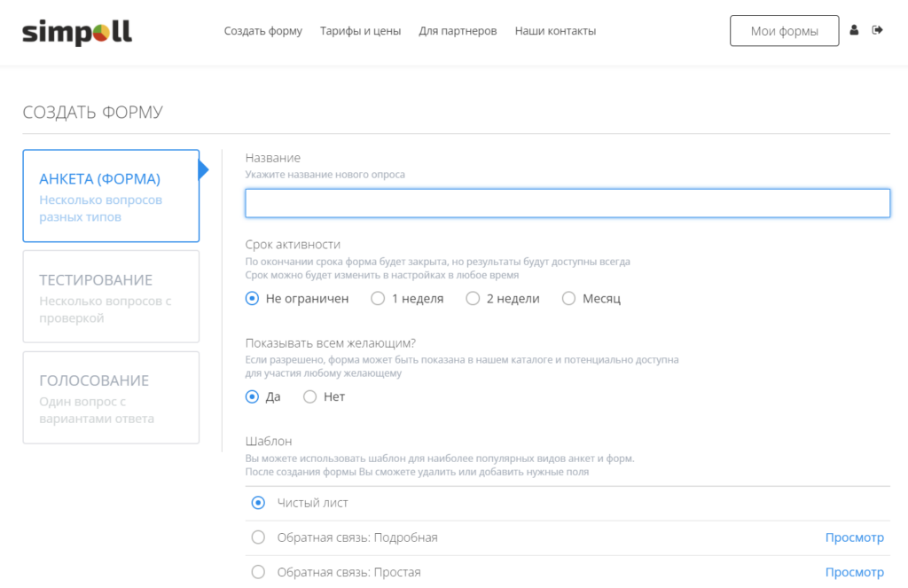
Task: Choose '2 недели' activity period
Action: (473, 299)
